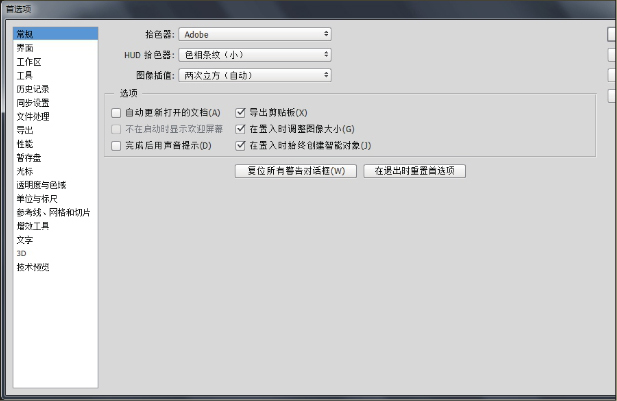617x401 pixels.
Task: Enable 自动更新打开的文档 checkbox
Action: point(116,113)
